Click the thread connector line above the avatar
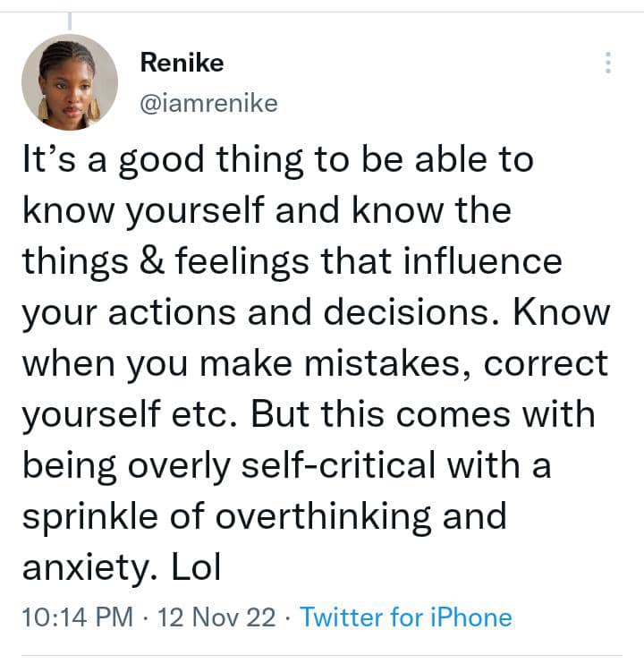The width and height of the screenshot is (644, 672). [70, 20]
